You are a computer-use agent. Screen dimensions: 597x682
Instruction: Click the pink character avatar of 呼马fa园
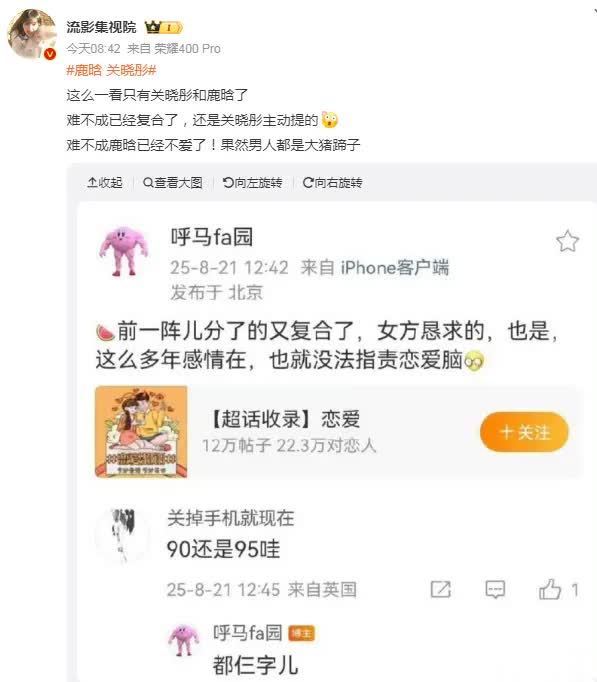[124, 251]
